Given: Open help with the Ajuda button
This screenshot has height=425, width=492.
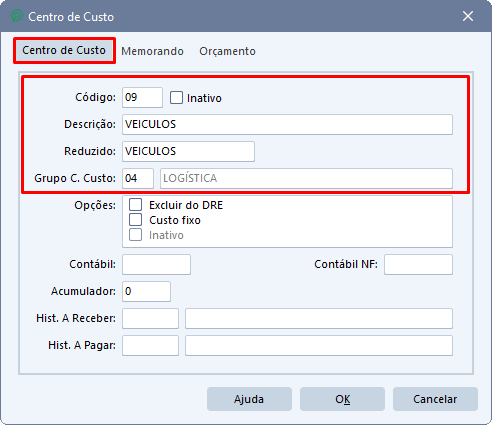Looking at the screenshot, I should pyautogui.click(x=249, y=399).
